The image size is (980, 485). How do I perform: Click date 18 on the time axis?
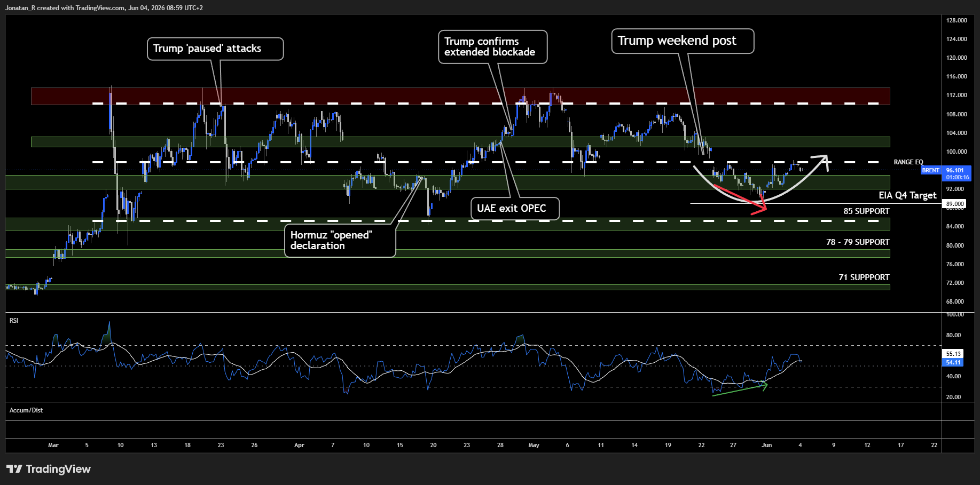pyautogui.click(x=187, y=445)
